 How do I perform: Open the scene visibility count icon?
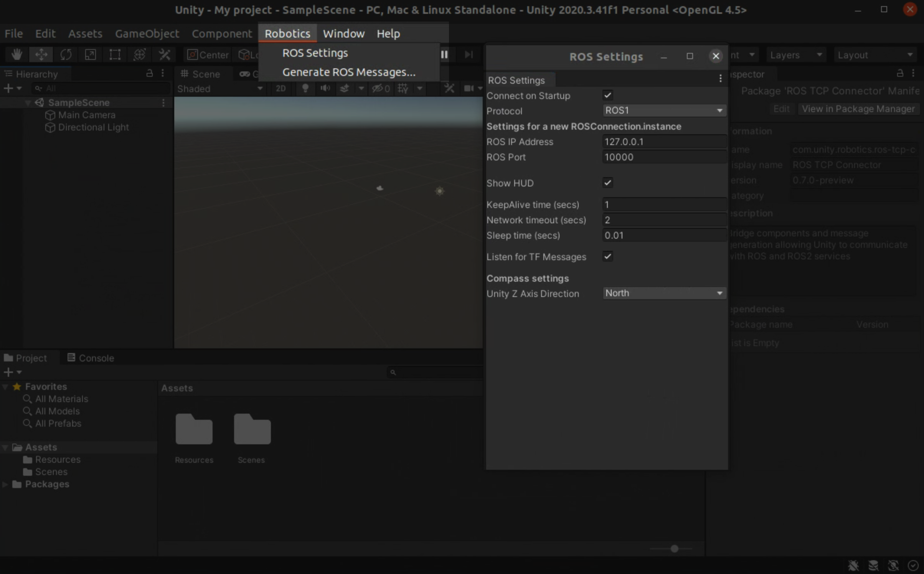[380, 89]
